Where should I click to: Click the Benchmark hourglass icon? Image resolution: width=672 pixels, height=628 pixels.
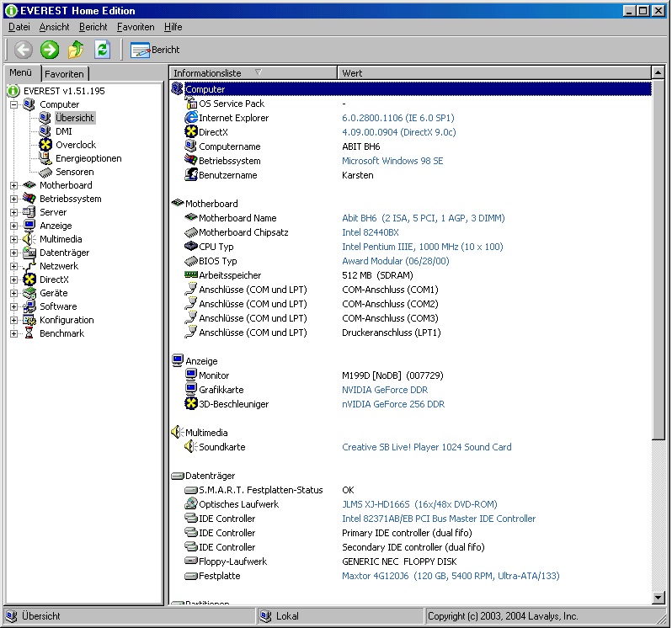[x=29, y=333]
